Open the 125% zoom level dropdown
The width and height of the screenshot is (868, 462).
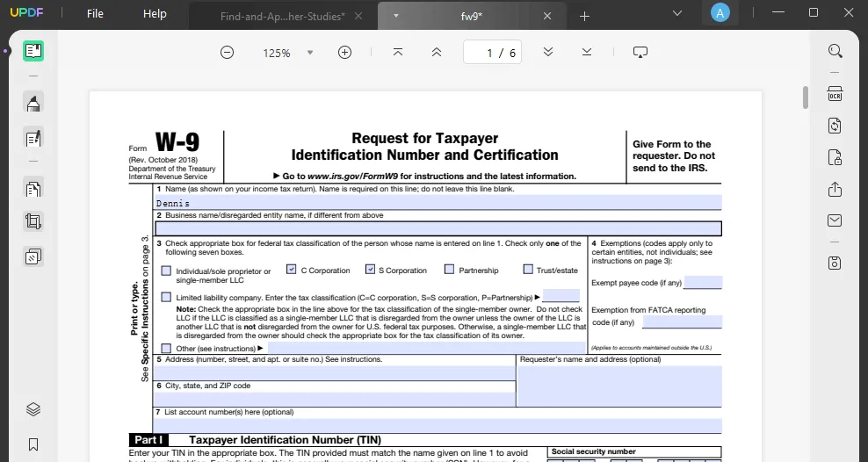point(310,53)
